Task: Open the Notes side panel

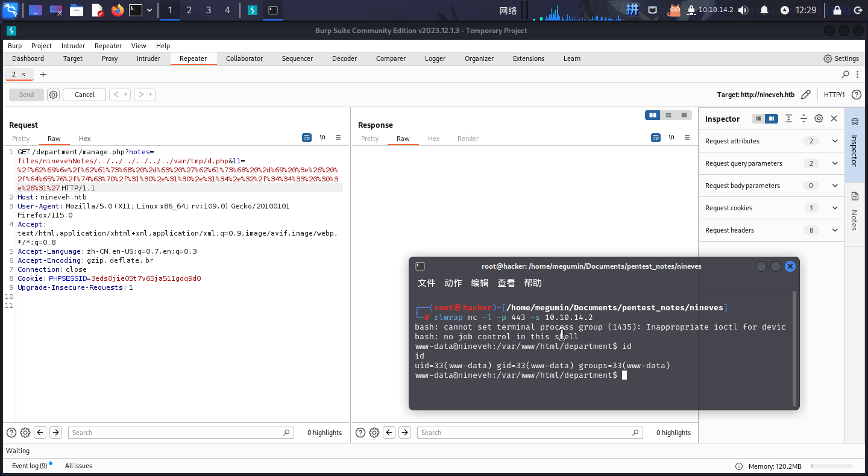Action: (854, 211)
